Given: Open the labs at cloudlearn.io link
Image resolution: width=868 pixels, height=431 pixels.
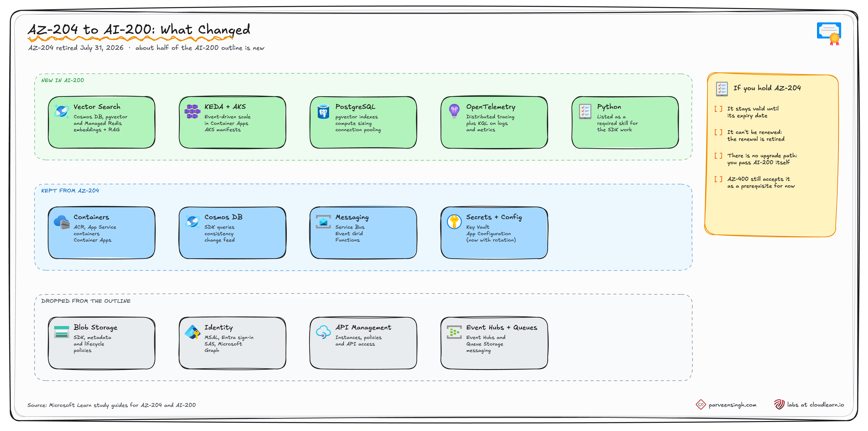Looking at the screenshot, I should (815, 405).
